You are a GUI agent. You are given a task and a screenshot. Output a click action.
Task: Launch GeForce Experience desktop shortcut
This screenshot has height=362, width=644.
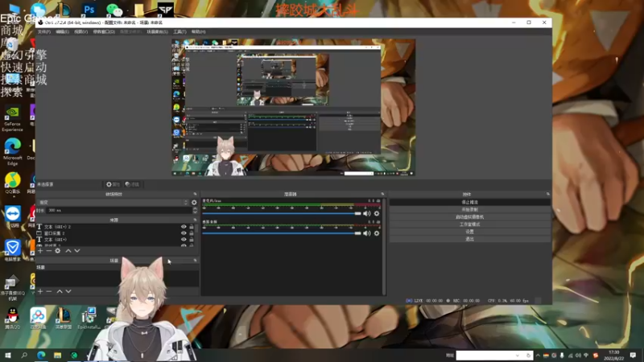(x=12, y=119)
